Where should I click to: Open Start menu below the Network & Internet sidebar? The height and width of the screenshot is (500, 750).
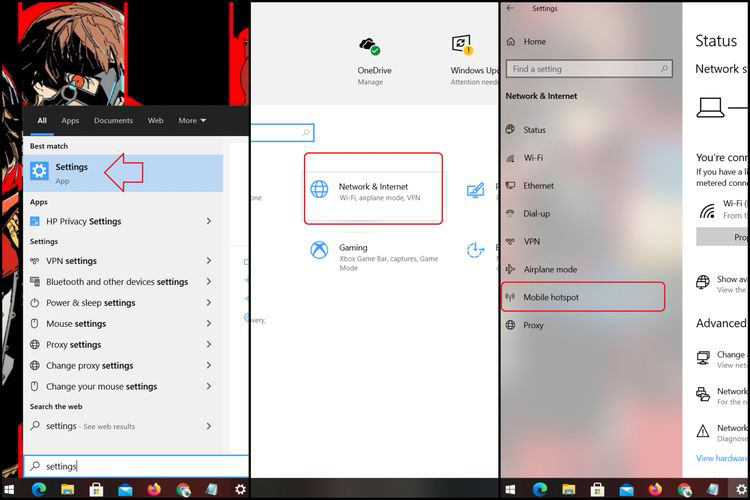[510, 489]
